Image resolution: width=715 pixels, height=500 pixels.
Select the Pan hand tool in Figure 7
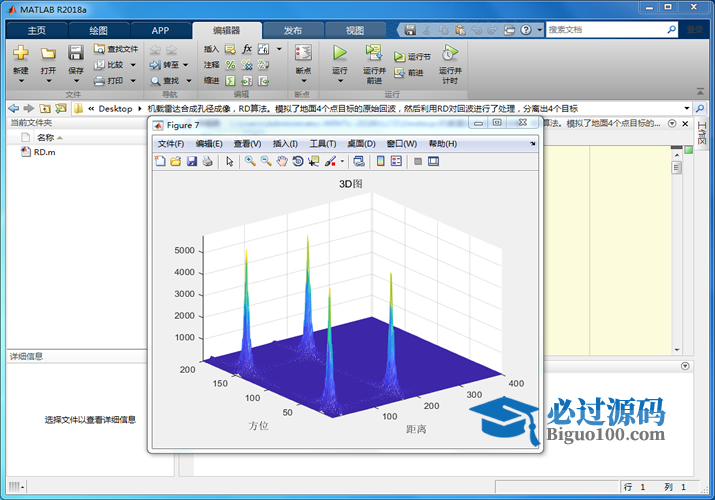tap(282, 161)
